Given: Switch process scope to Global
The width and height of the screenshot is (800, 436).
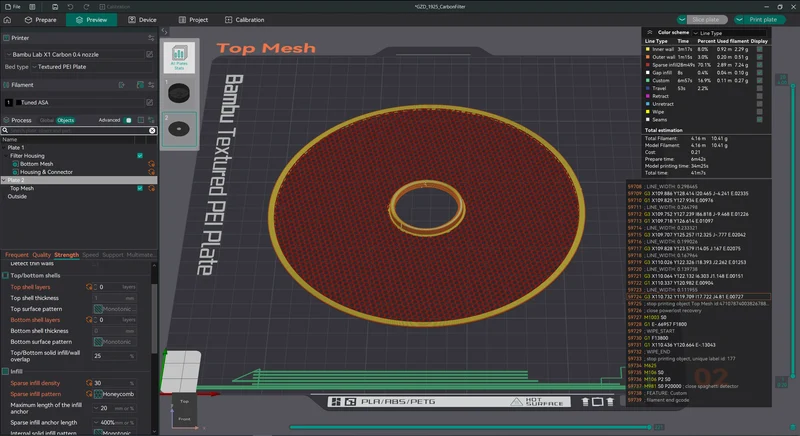Looking at the screenshot, I should click(47, 120).
